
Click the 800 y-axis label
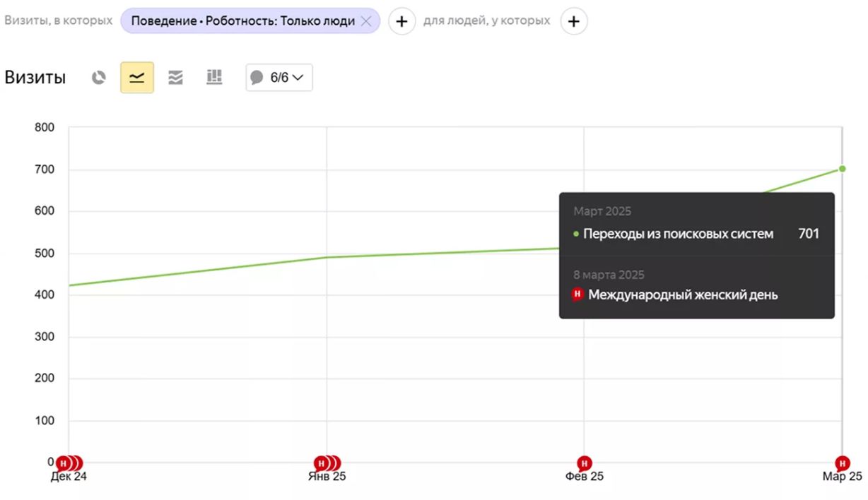[44, 128]
